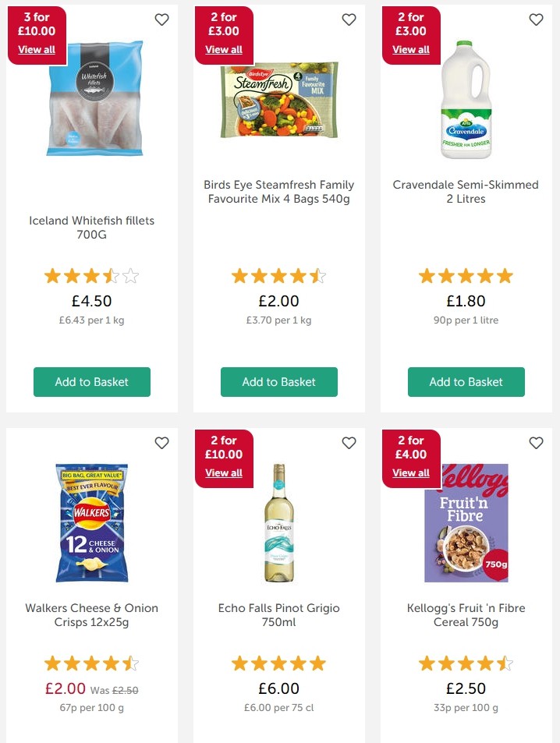This screenshot has height=743, width=560.
Task: View all on Birds Eye 2 for £3.00
Action: [224, 50]
